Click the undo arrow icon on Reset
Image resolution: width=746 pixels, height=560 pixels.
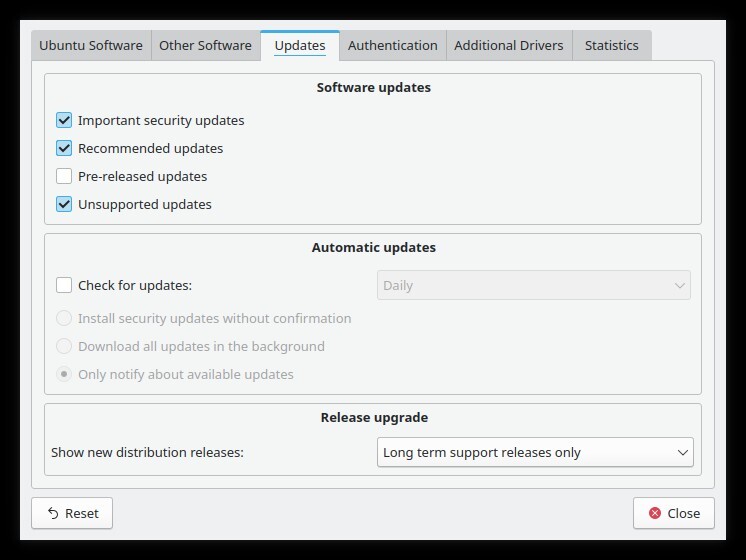coord(53,513)
